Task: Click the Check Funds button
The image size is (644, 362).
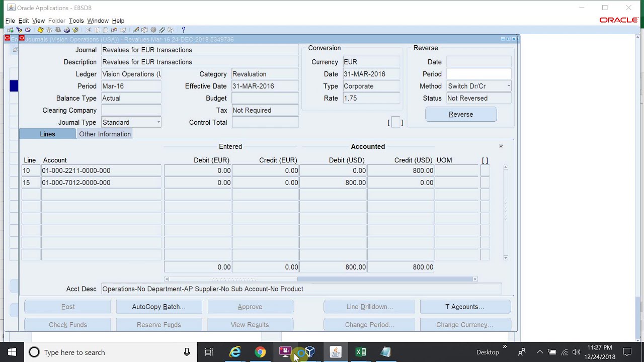Action: tap(68, 325)
